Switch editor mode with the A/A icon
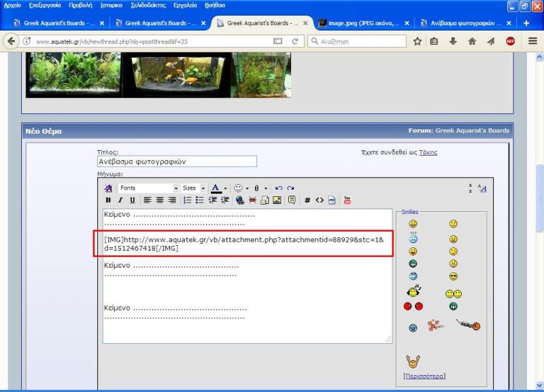Image resolution: width=544 pixels, height=392 pixels. 482,188
